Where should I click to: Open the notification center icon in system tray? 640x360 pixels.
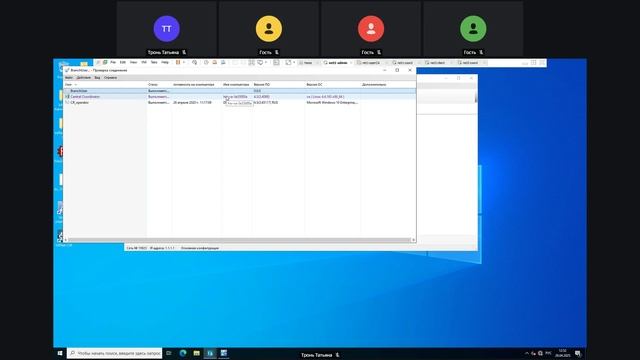pos(578,353)
